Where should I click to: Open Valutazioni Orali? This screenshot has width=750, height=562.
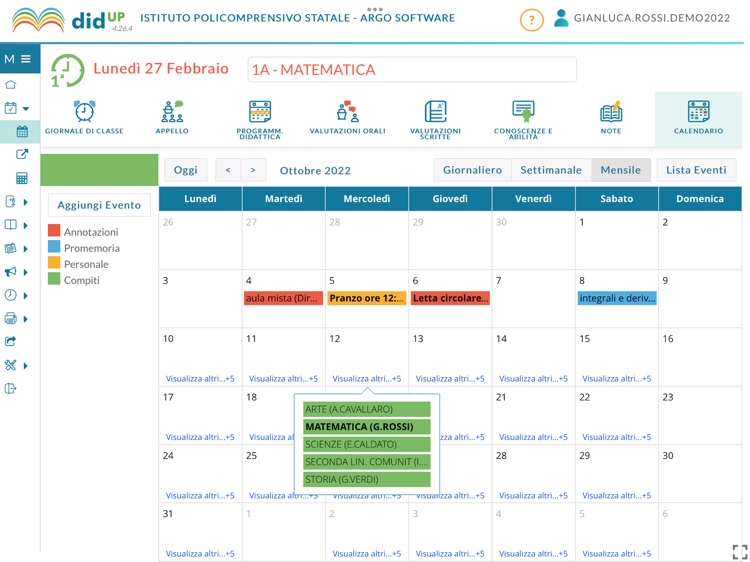tap(347, 117)
